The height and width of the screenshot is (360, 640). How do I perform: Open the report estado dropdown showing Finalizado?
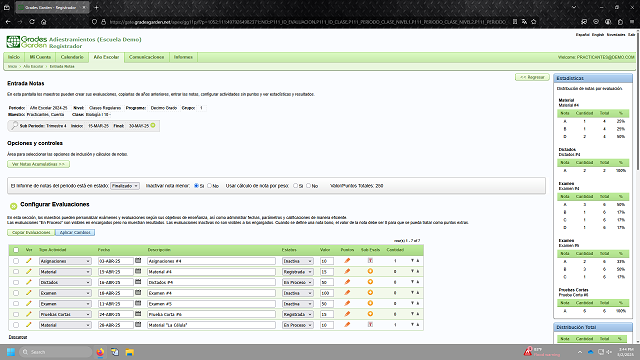pos(125,186)
